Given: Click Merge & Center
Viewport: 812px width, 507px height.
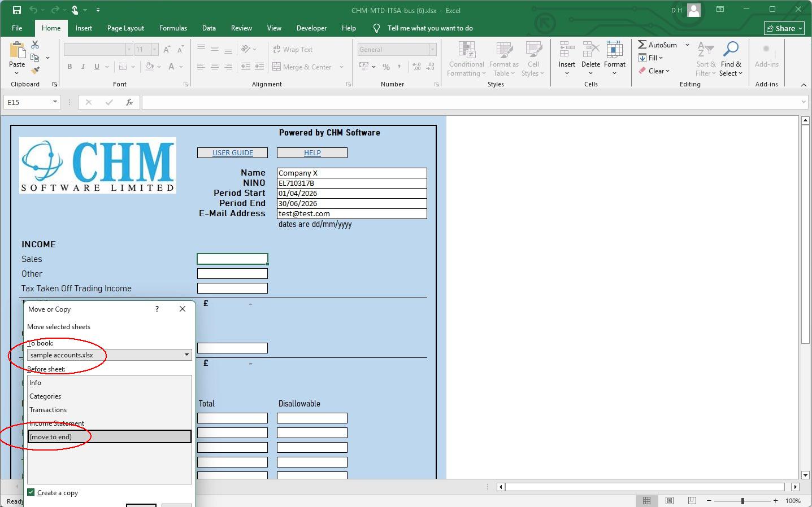Looking at the screenshot, I should [x=302, y=67].
